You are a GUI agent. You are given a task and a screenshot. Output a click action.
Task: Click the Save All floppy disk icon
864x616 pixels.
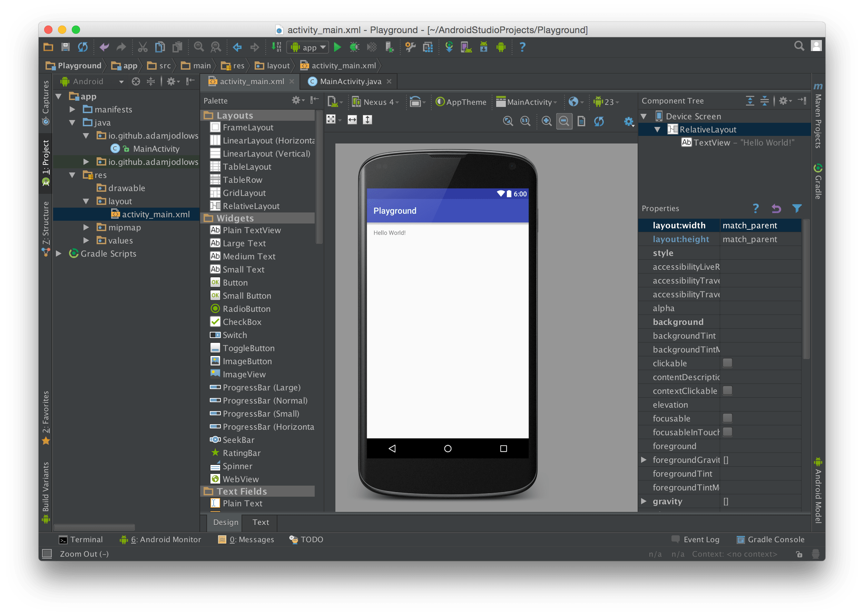click(x=65, y=47)
